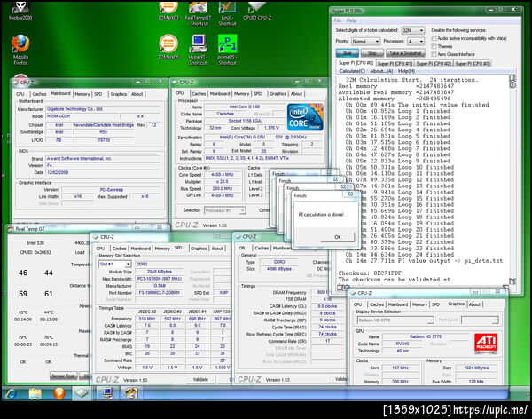Click the Intel Core i3 logo in CPU-Z

(305, 117)
